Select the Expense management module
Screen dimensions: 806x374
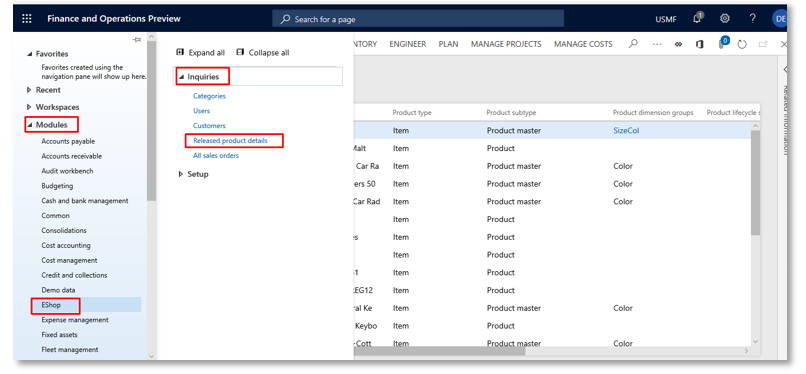tap(75, 320)
